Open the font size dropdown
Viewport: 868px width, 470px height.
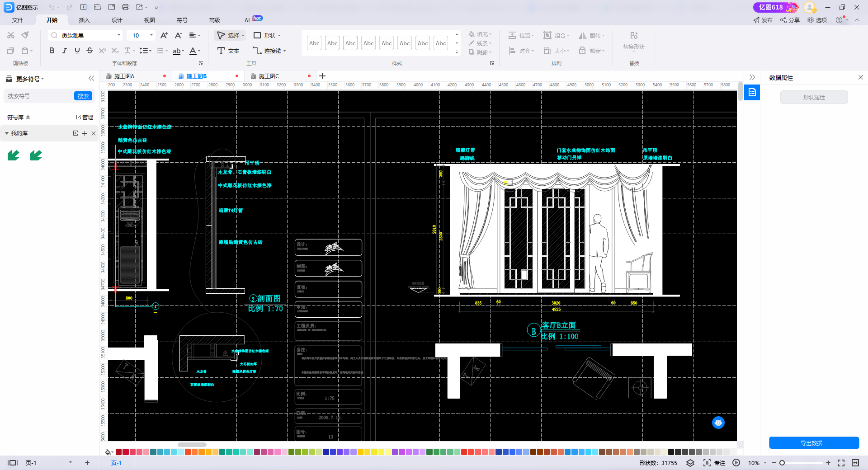(151, 35)
